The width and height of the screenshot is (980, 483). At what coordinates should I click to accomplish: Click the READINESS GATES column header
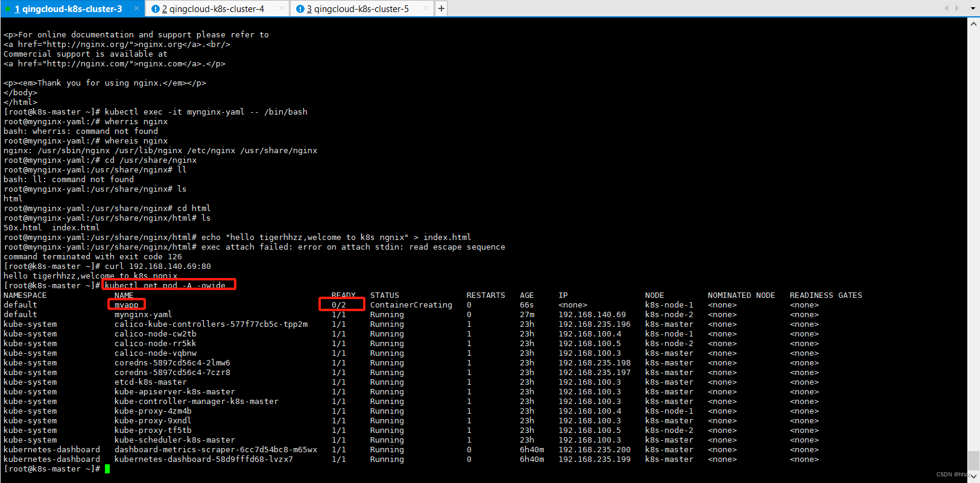[x=826, y=295]
